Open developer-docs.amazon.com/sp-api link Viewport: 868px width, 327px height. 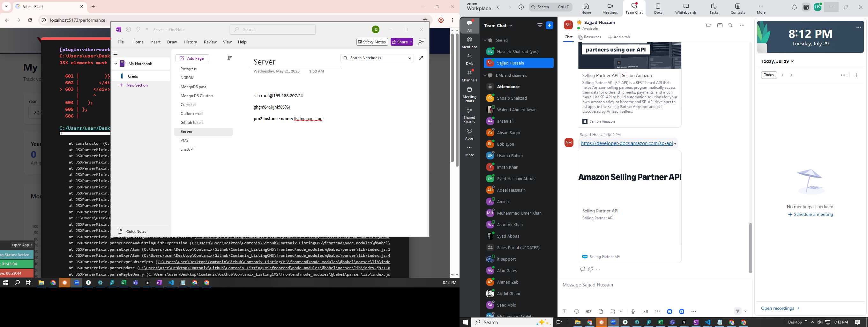click(x=627, y=143)
